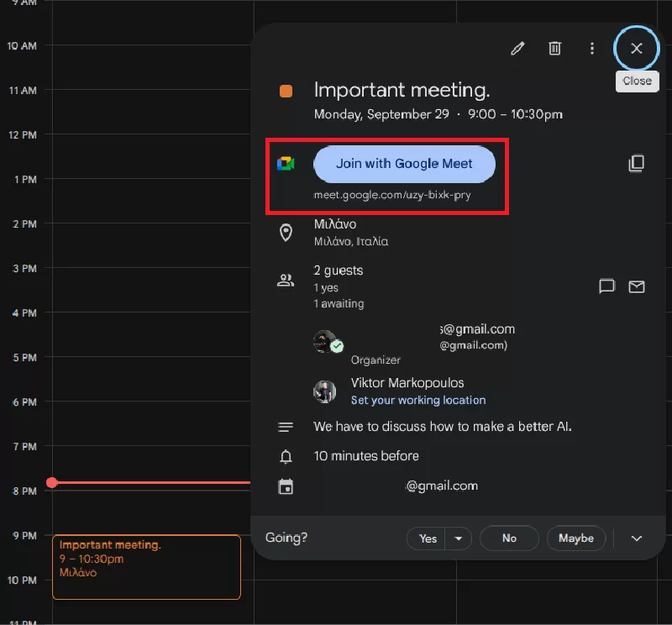The height and width of the screenshot is (625, 672).
Task: Click the location pin icon
Action: pyautogui.click(x=286, y=233)
